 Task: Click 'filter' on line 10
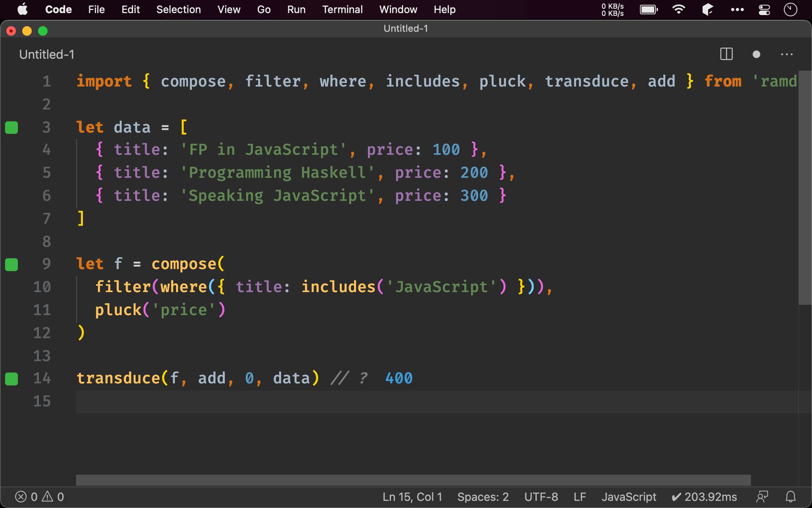point(123,287)
